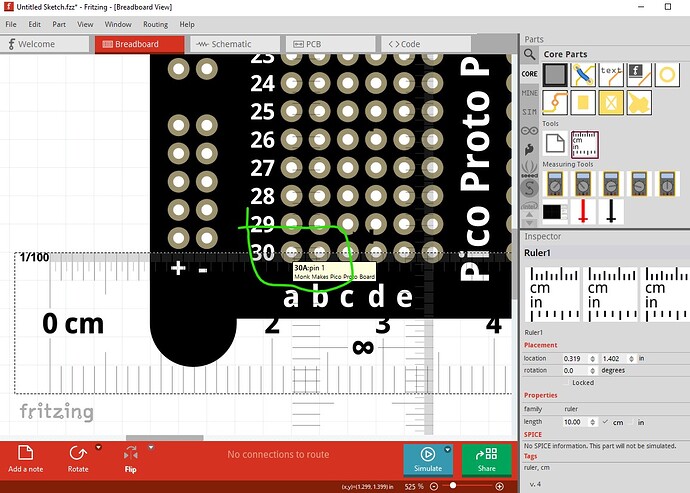690x493 pixels.
Task: Open the Arduino infinity-logo parts bin
Action: [x=529, y=131]
